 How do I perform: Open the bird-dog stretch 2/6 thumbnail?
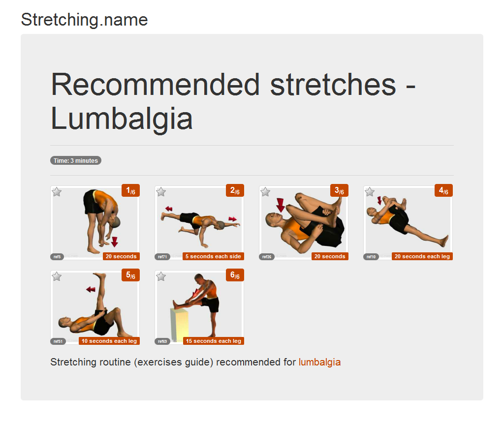(199, 221)
